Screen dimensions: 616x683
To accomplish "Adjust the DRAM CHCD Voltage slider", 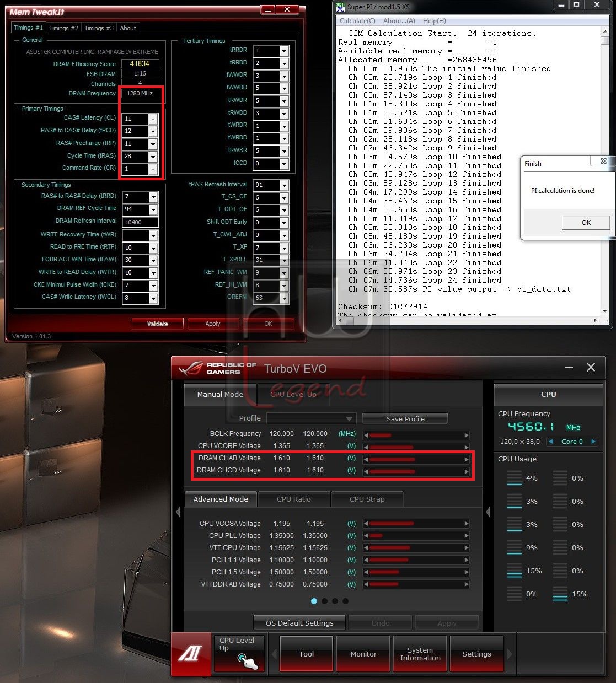I will (x=416, y=471).
